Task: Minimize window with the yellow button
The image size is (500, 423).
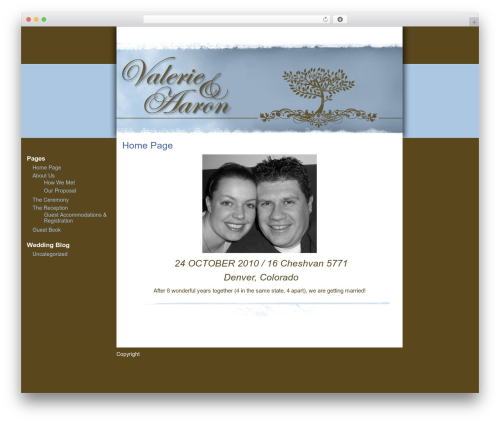Action: [36, 20]
